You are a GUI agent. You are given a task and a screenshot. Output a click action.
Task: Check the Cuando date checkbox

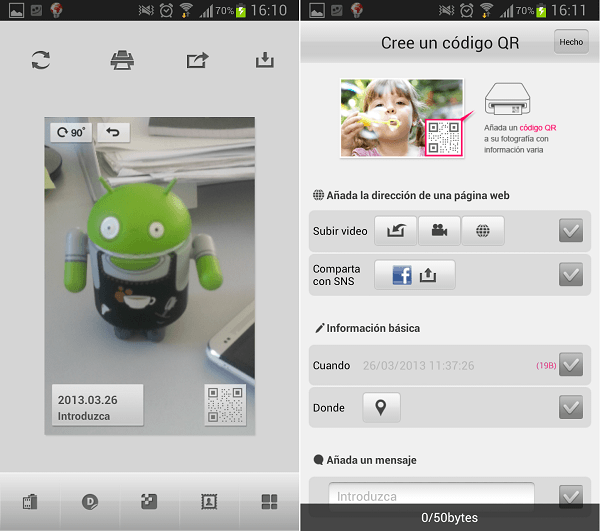(571, 365)
